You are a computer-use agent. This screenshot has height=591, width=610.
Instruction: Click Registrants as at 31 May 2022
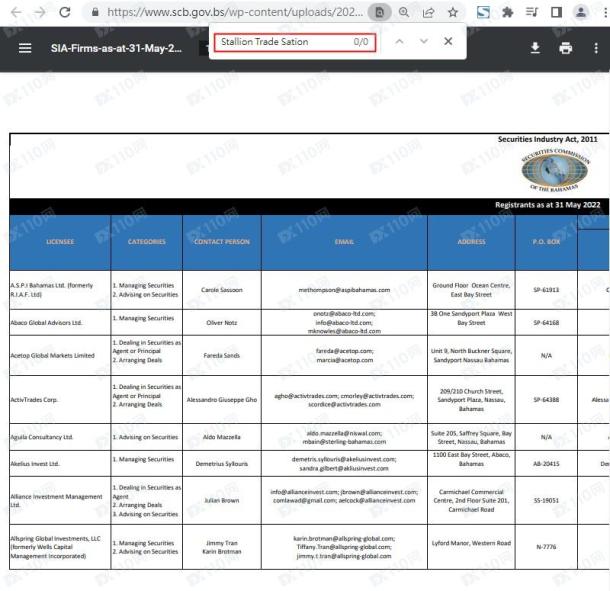click(547, 205)
